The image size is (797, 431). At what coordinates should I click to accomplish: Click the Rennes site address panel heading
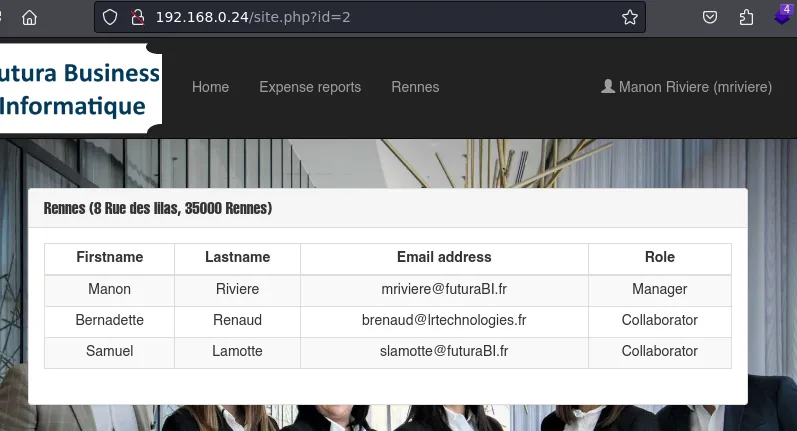click(158, 208)
